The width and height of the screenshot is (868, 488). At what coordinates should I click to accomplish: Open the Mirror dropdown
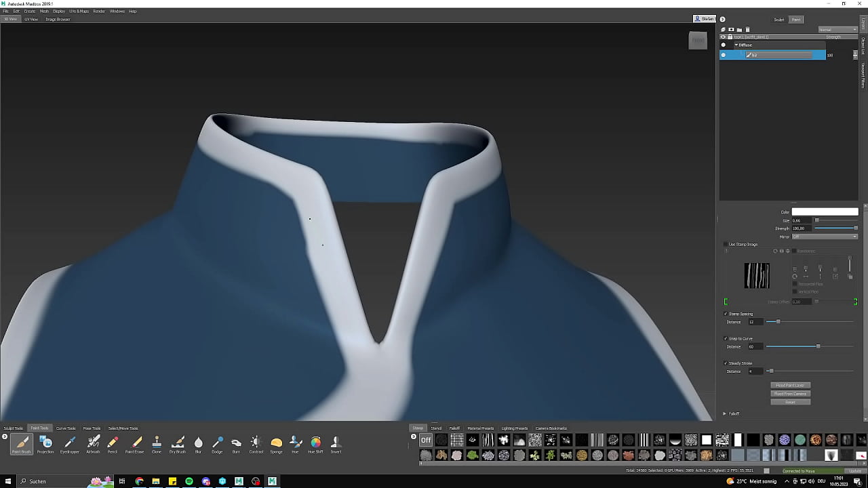click(x=825, y=237)
